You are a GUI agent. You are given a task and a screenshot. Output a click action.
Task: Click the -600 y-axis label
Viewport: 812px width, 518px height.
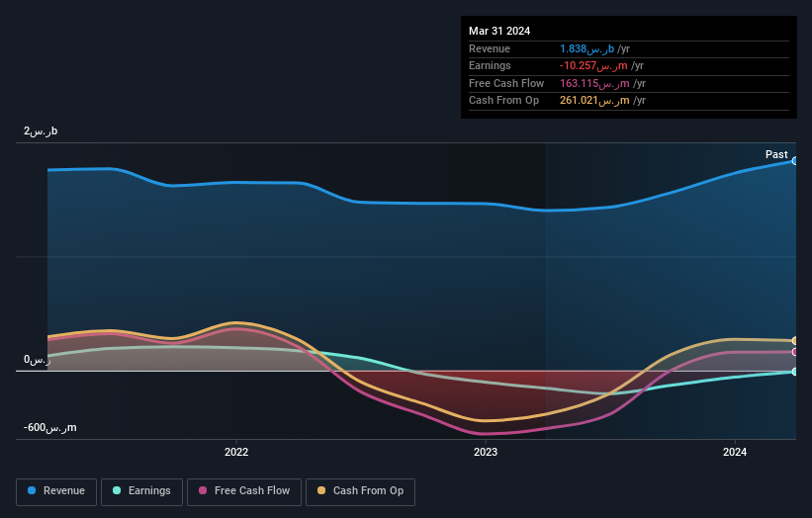point(49,427)
